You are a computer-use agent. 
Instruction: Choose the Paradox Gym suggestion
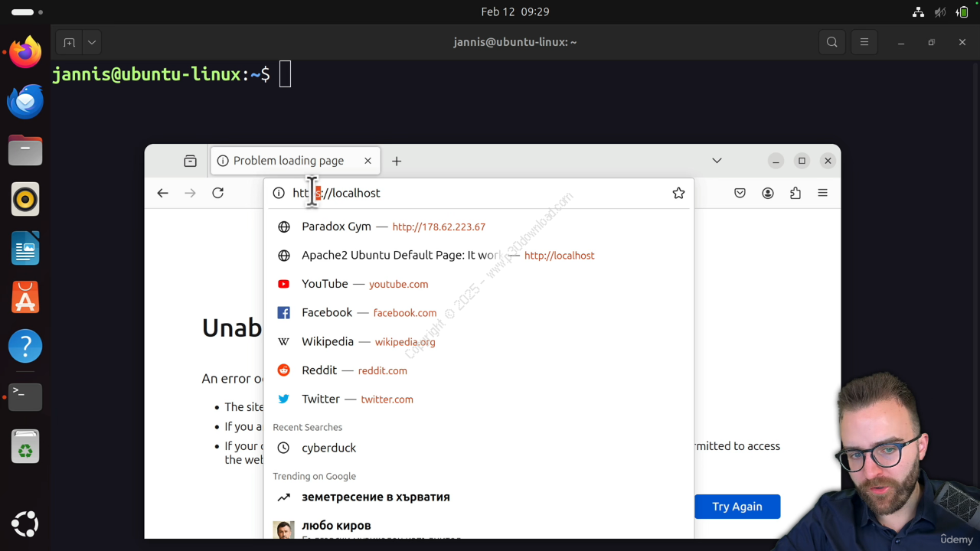click(479, 227)
